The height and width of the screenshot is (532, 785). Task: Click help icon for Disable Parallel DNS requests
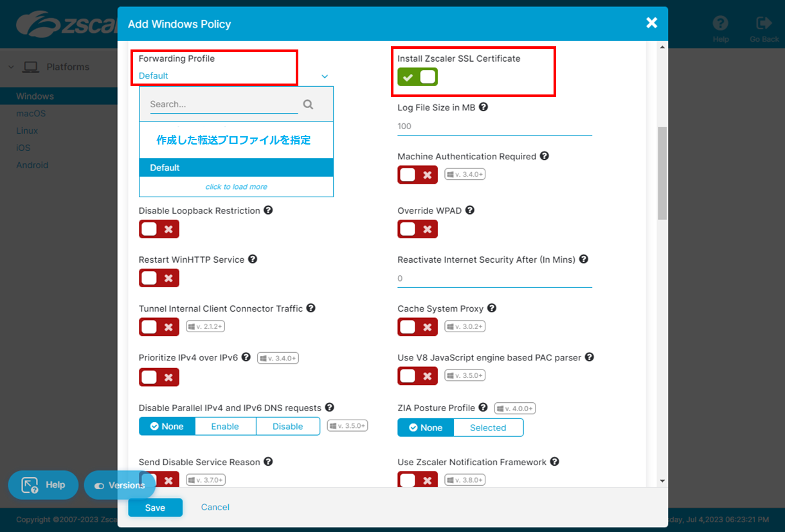point(329,407)
